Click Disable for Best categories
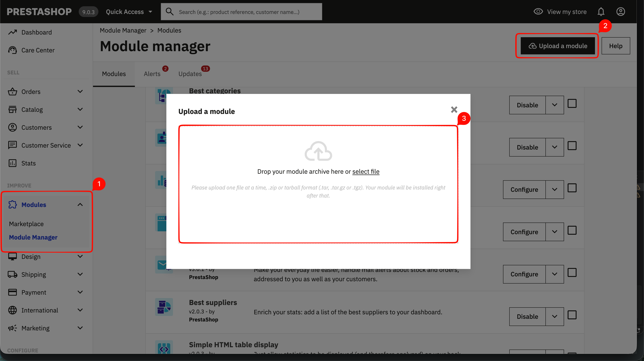Viewport: 644px width, 361px height. click(528, 105)
